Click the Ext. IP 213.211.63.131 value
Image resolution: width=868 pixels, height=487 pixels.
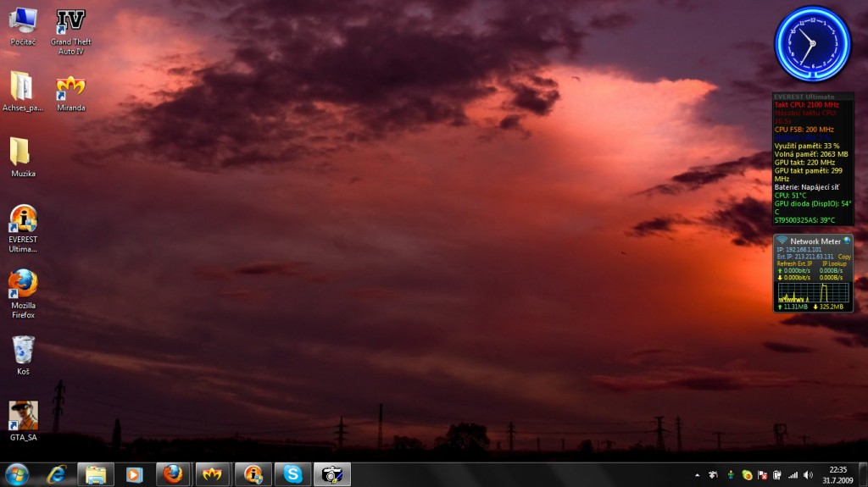click(805, 257)
